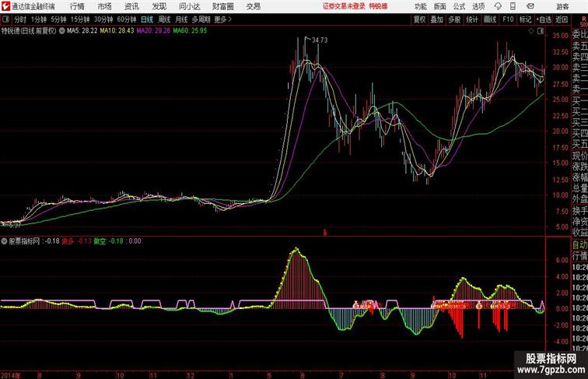Screen dimensions: 588x379
Task: Open the 选项 menu
Action: click(478, 6)
